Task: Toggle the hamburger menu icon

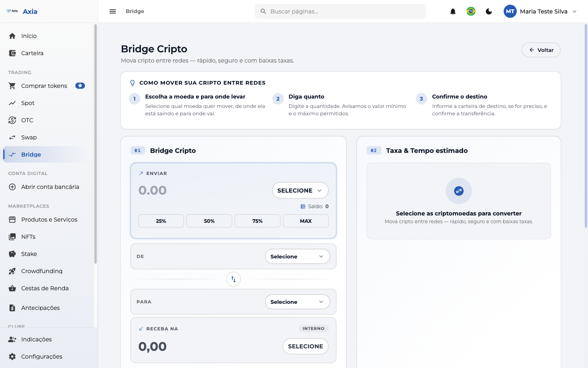Action: pos(113,11)
